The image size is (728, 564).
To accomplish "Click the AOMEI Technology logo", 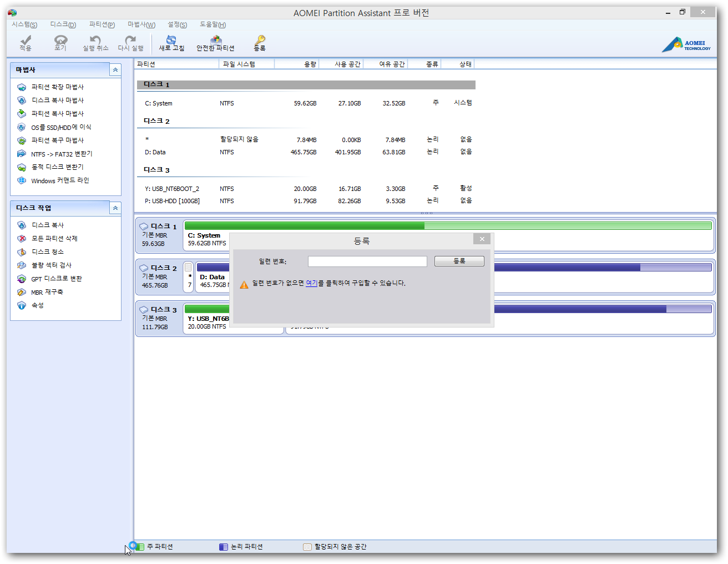I will [x=686, y=44].
